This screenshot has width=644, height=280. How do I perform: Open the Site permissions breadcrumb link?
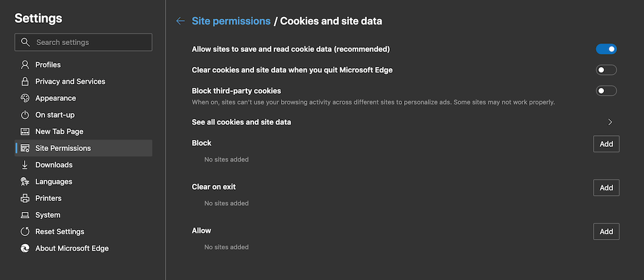pos(231,21)
